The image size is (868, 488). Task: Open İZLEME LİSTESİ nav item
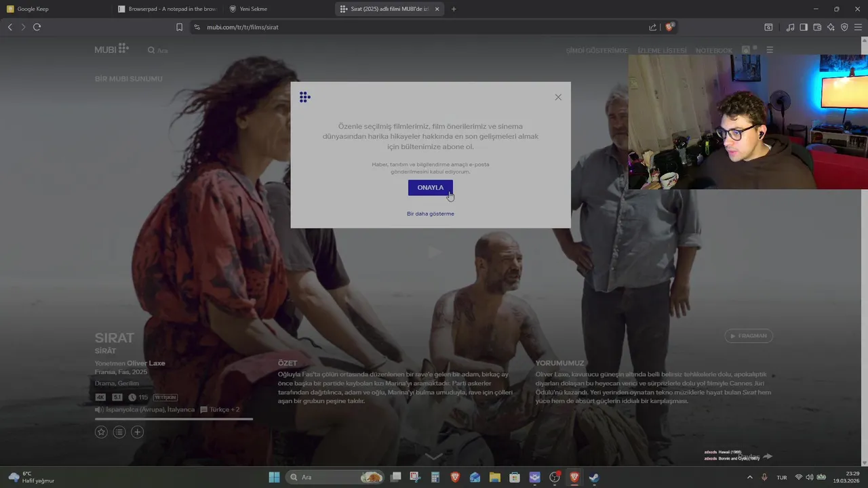pyautogui.click(x=662, y=51)
